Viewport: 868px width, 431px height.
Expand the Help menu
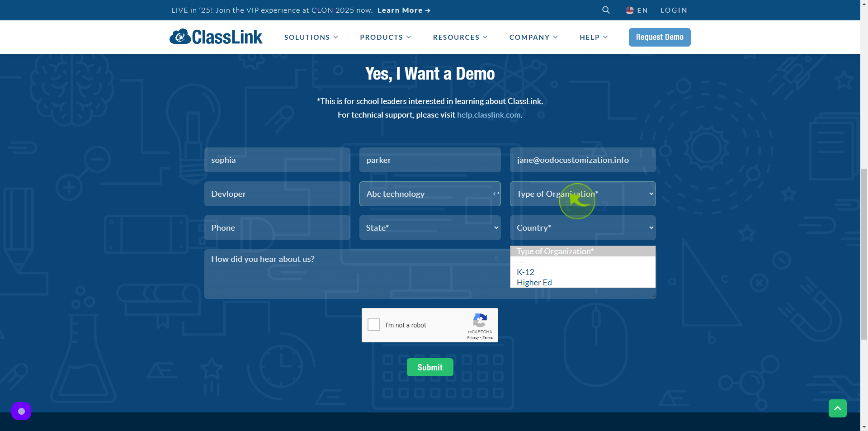594,37
